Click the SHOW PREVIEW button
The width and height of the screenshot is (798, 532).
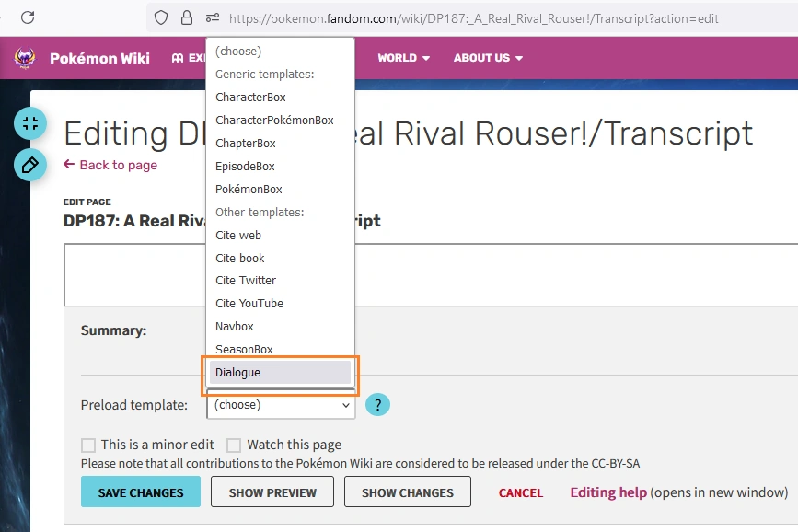tap(272, 492)
